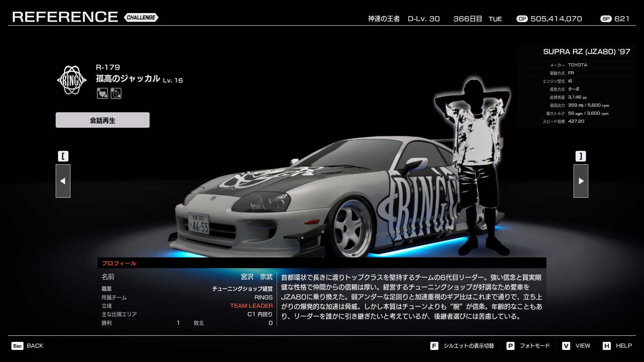644x362 pixels.
Task: Click the V key view icon
Action: (x=566, y=346)
